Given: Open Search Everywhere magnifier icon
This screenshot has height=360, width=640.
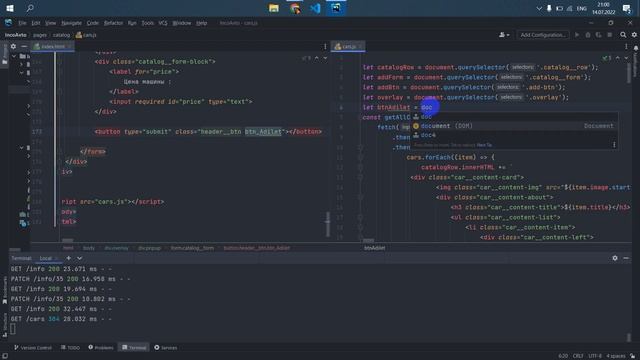Looking at the screenshot, I should 623,35.
